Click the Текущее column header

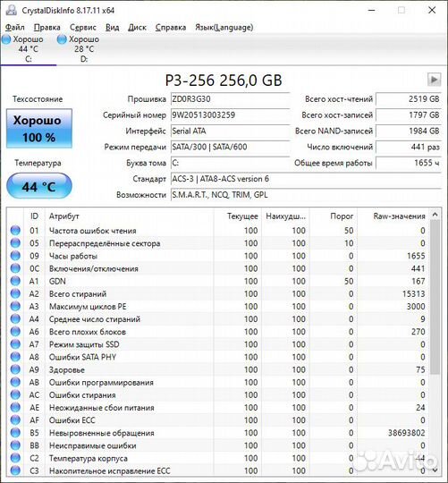tap(237, 216)
